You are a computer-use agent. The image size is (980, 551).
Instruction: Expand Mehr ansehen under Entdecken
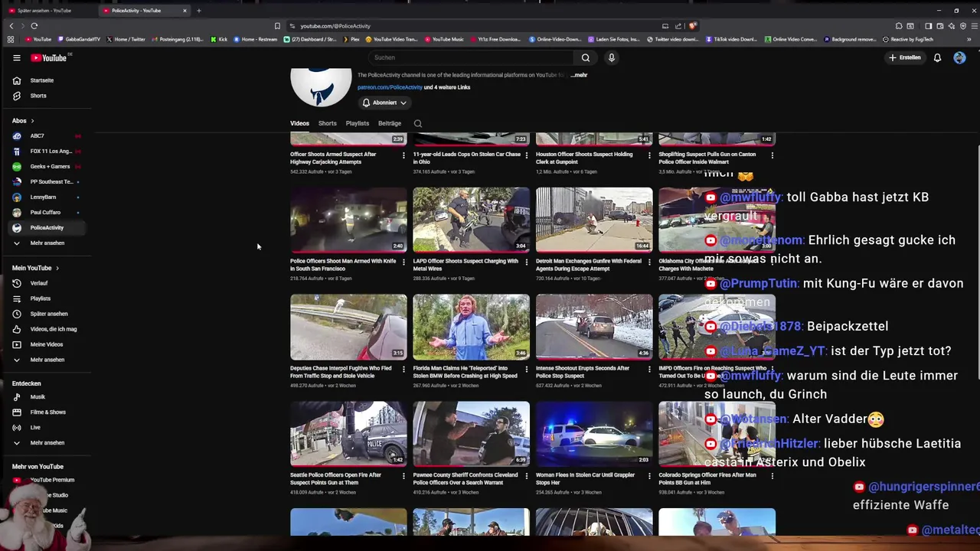coord(46,443)
